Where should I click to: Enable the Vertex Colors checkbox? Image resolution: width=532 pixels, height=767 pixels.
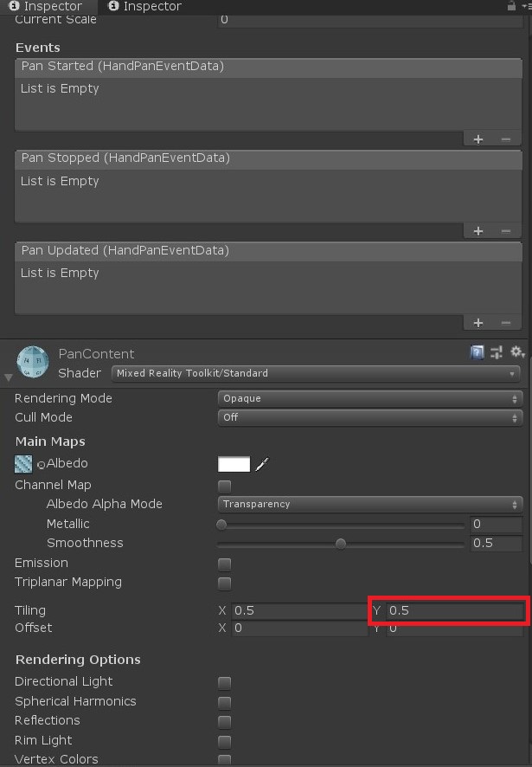click(224, 760)
